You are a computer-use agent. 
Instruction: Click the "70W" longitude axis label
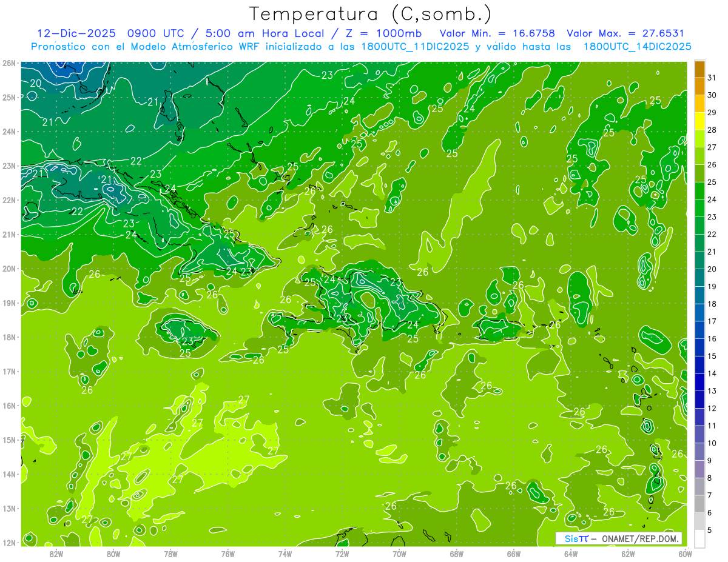pyautogui.click(x=399, y=554)
